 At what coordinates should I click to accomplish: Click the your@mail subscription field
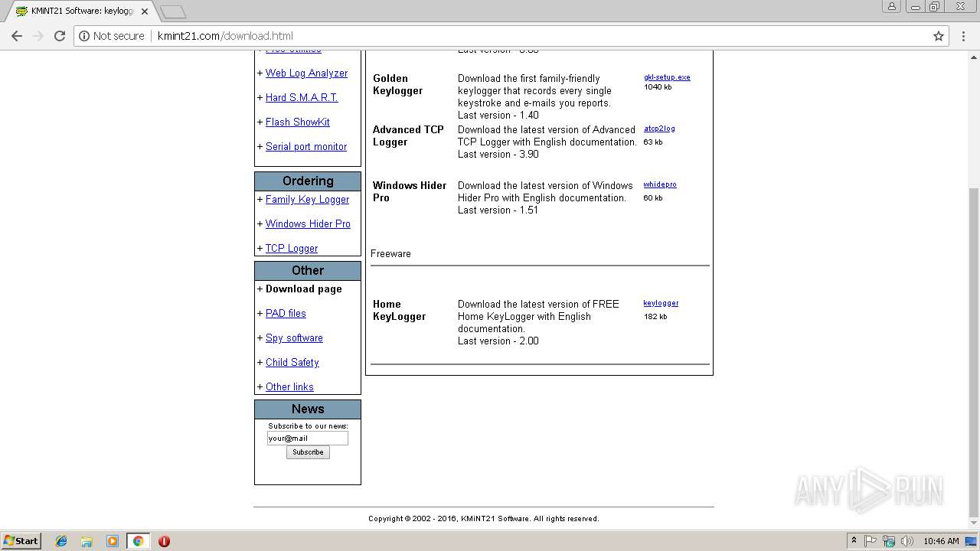point(308,439)
